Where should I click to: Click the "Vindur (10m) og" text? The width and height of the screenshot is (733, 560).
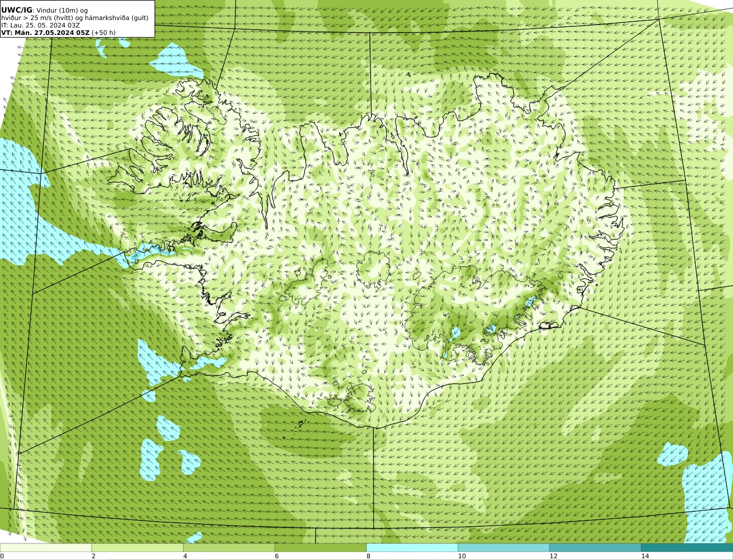62,10
